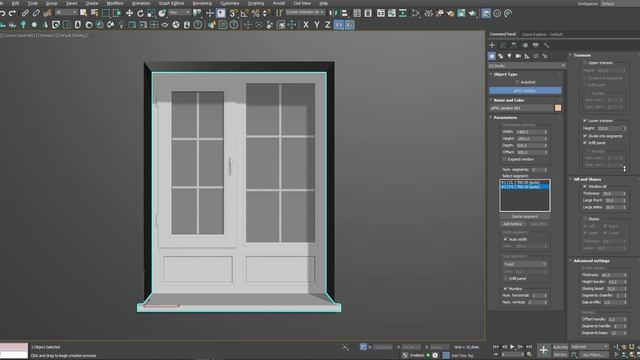Toggle the Percent Snap icon
This screenshot has width=640, height=360.
point(256,13)
